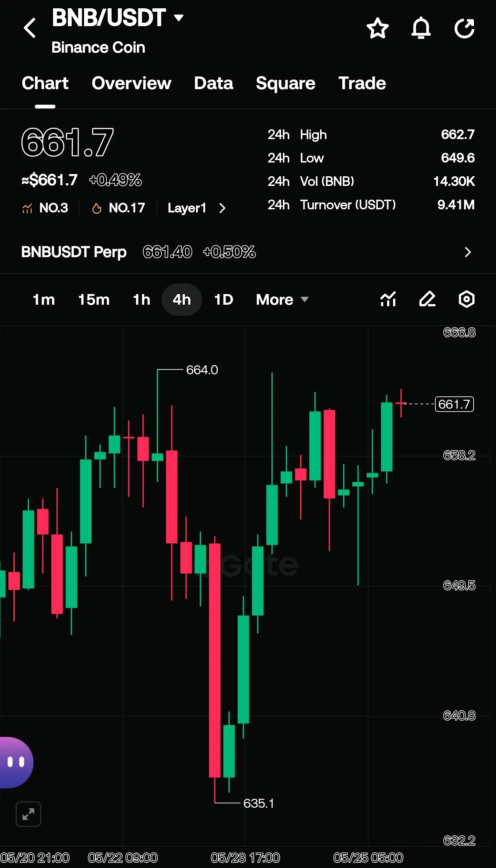Open the BNB/USDT pair selector dropdown
The width and height of the screenshot is (496, 868).
tap(178, 17)
